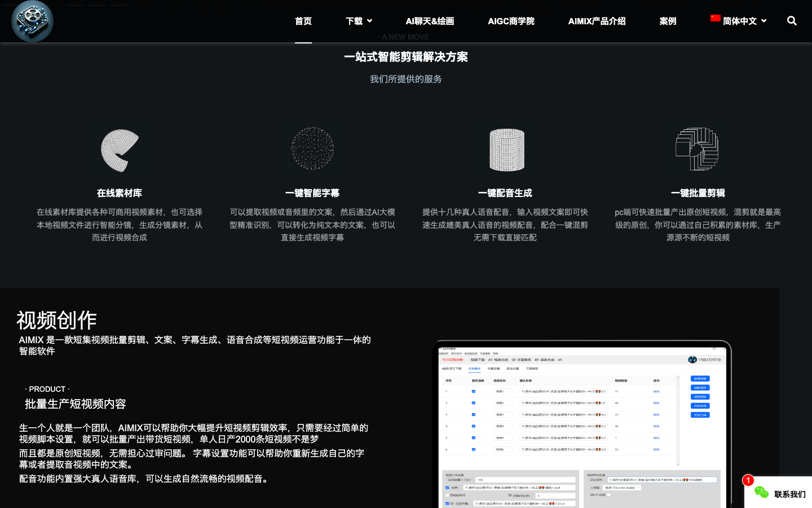Click the stacked pages icon for 一键批量剪辑
This screenshot has width=812, height=508.
[698, 149]
